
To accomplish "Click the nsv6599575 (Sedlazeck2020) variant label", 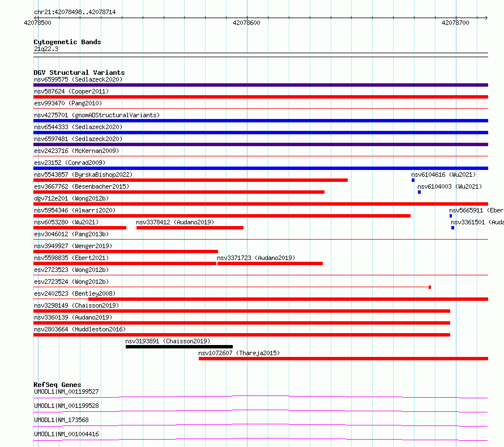I will (x=78, y=79).
